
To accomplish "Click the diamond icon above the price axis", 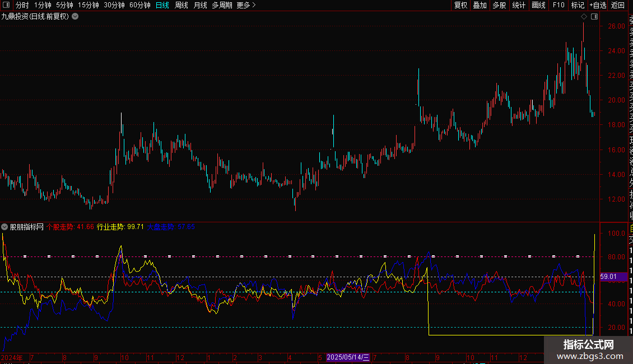I will pos(584,16).
